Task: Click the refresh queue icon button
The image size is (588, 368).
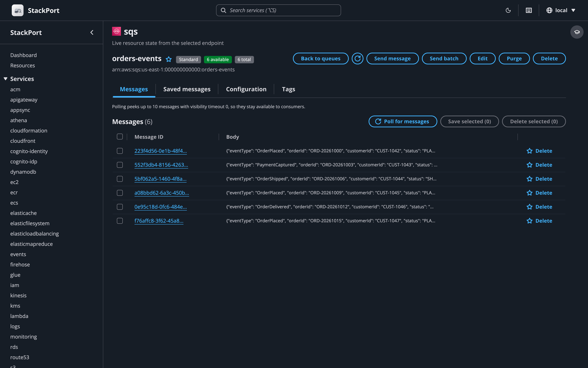Action: (x=357, y=58)
